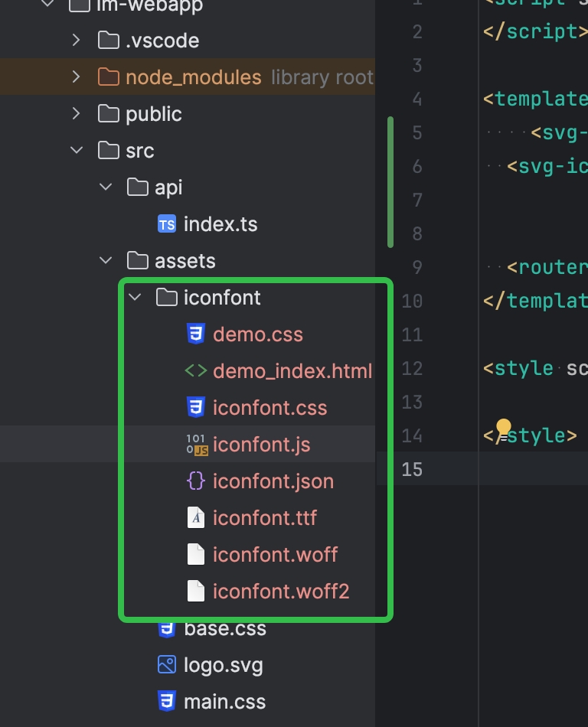
Task: Open the base.css file
Action: click(225, 629)
